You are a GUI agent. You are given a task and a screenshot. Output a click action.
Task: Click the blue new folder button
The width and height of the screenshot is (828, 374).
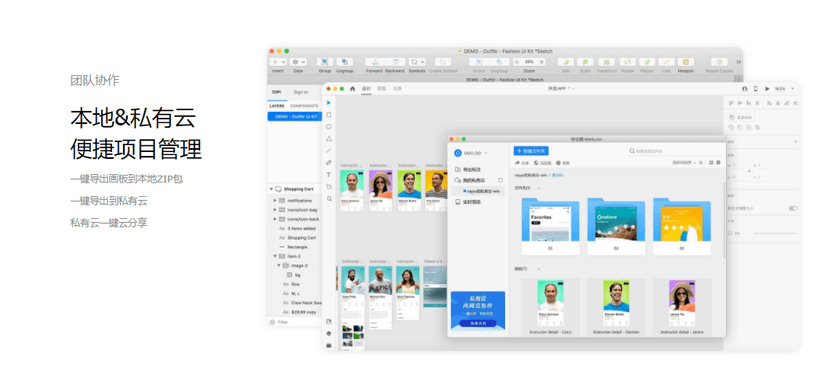point(531,151)
